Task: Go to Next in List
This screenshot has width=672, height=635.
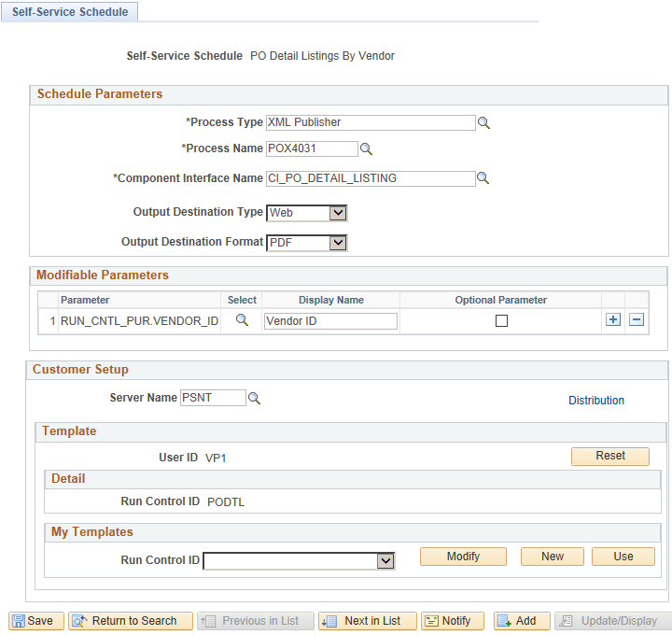Action: pyautogui.click(x=368, y=620)
